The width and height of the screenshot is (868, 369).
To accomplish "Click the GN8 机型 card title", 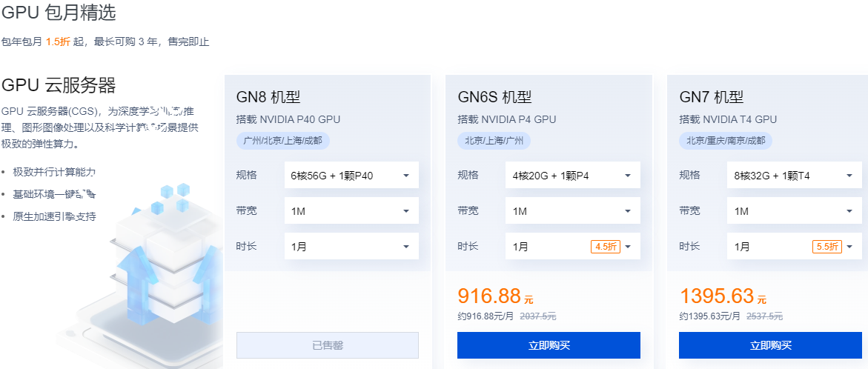I will coord(268,97).
